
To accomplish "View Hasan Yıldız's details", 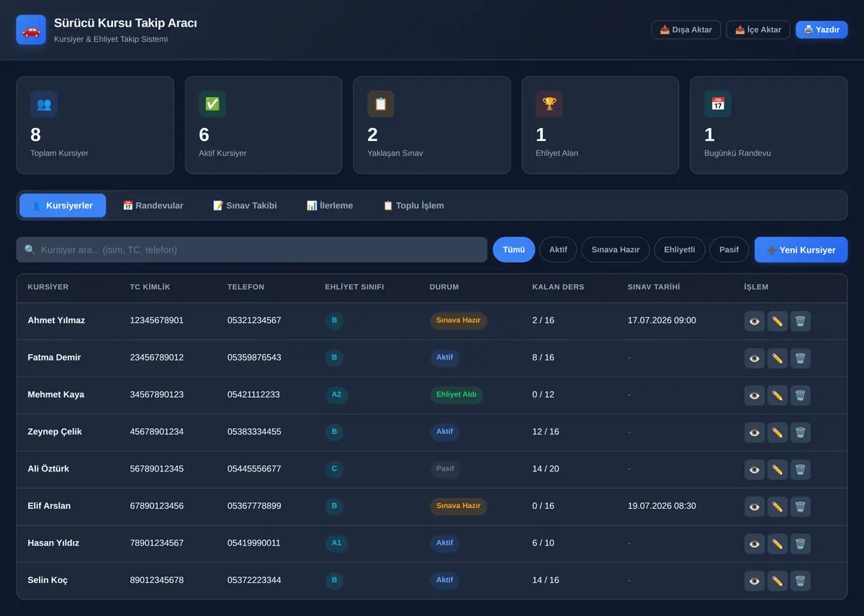I will click(x=755, y=543).
